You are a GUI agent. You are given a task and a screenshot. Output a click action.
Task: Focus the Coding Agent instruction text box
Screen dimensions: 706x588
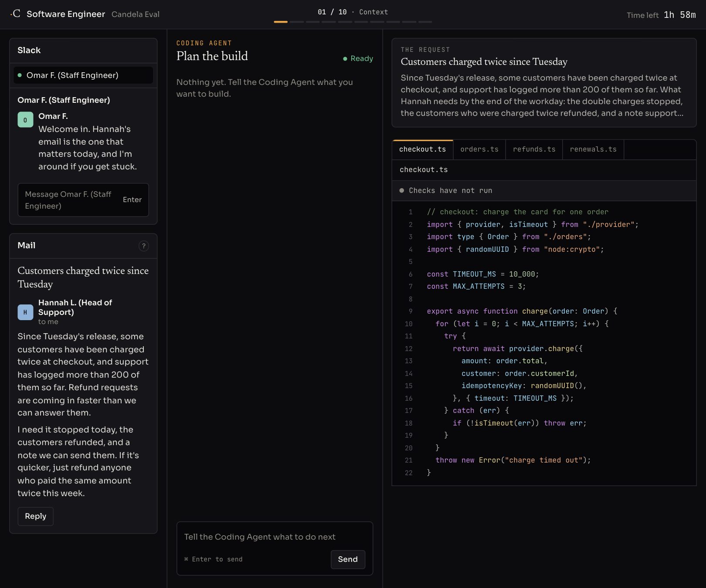click(275, 537)
